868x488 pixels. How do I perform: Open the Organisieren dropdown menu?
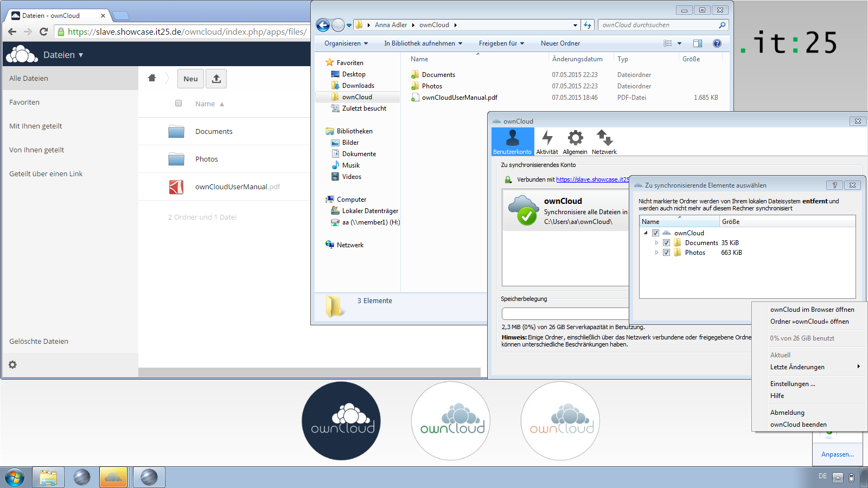coord(346,43)
